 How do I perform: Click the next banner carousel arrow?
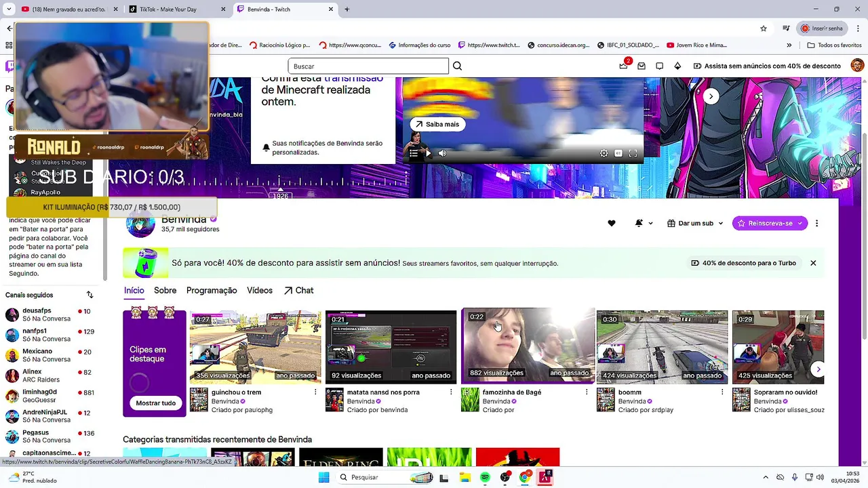[x=711, y=96]
